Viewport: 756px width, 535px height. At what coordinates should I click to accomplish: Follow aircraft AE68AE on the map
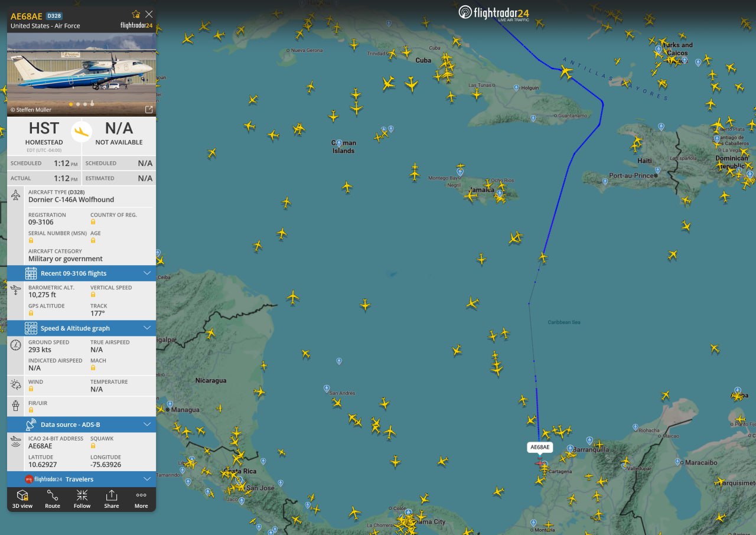point(82,500)
